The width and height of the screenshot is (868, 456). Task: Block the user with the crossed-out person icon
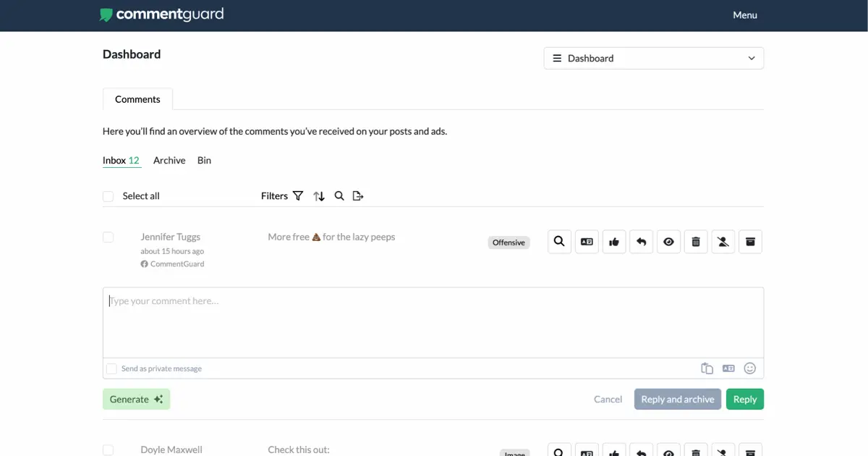pos(723,242)
